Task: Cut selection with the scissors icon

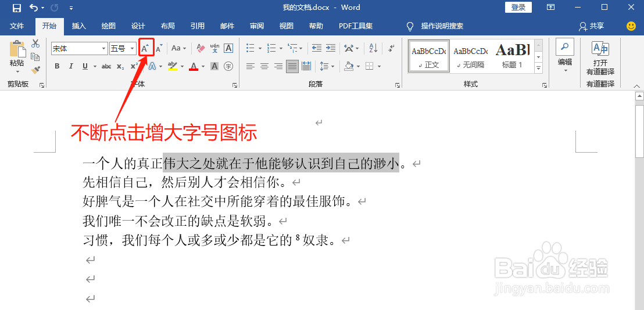Action: point(35,44)
